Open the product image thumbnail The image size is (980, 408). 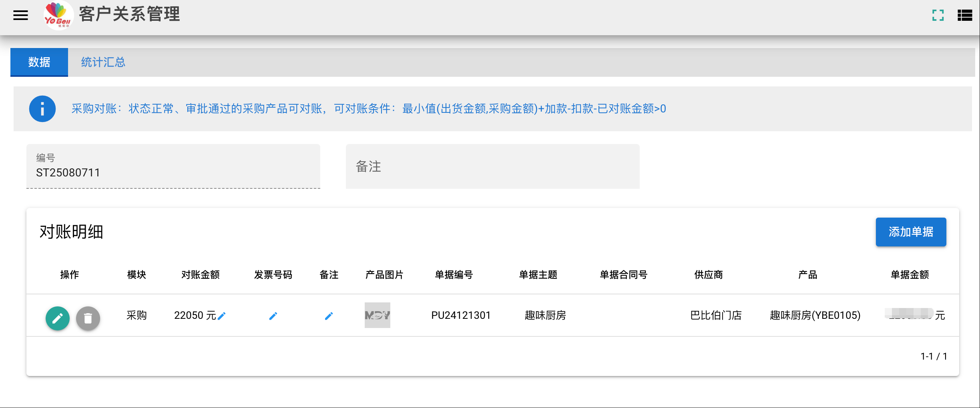pos(377,315)
